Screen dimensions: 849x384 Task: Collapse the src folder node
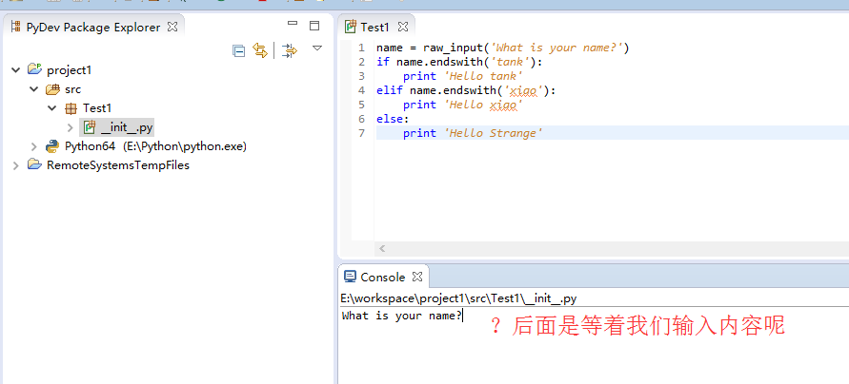34,89
